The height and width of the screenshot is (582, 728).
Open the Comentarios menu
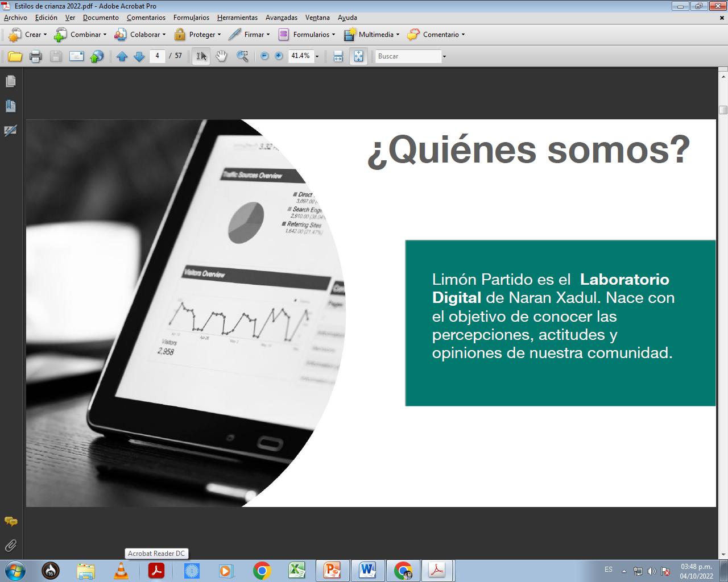[x=146, y=18]
